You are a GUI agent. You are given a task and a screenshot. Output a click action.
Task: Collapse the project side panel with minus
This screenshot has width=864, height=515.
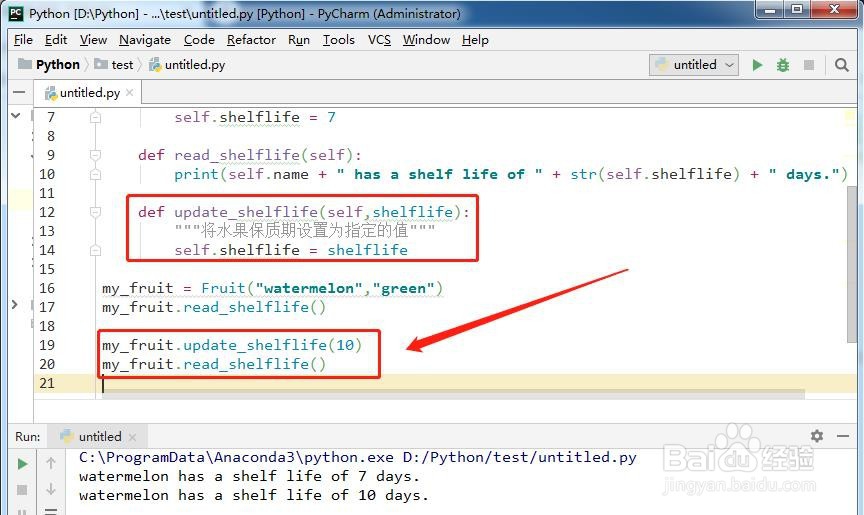point(19,92)
